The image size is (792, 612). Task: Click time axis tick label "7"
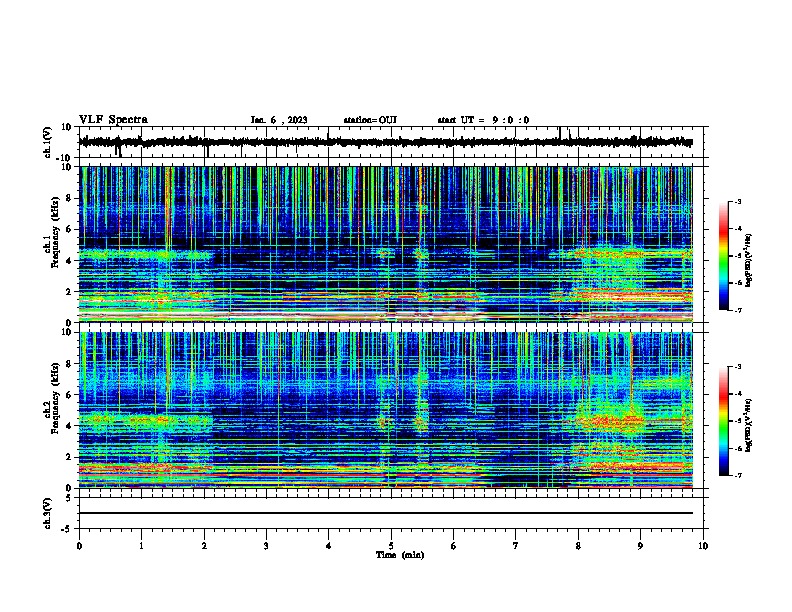click(x=516, y=546)
